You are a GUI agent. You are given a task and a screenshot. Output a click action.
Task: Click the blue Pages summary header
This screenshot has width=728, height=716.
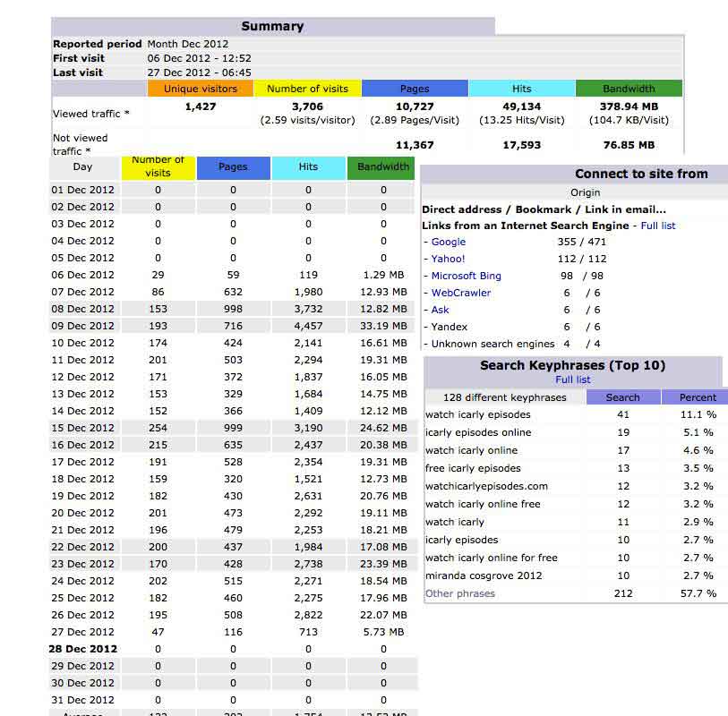tap(415, 89)
